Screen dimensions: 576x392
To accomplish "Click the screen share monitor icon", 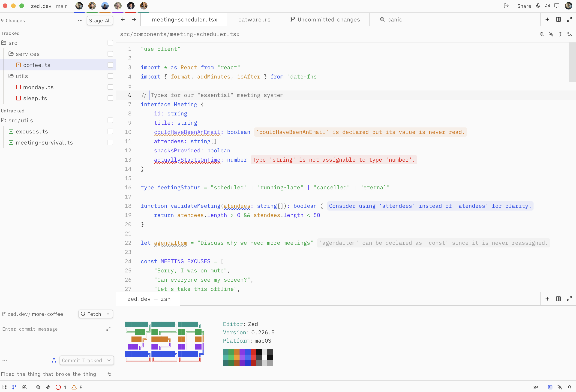I will pyautogui.click(x=557, y=6).
